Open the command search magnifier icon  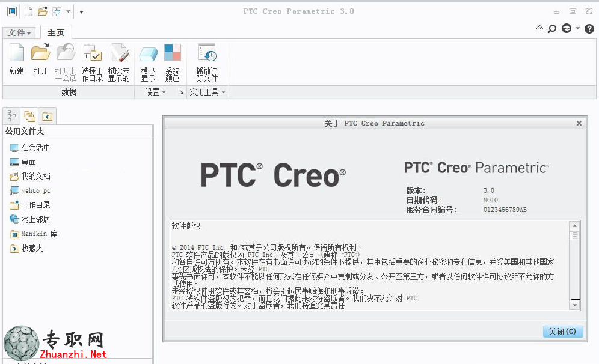(552, 29)
